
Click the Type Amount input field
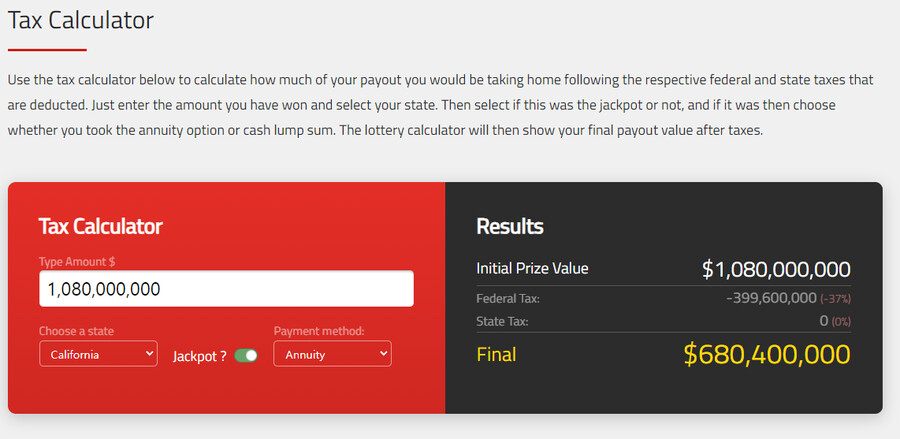tap(226, 289)
